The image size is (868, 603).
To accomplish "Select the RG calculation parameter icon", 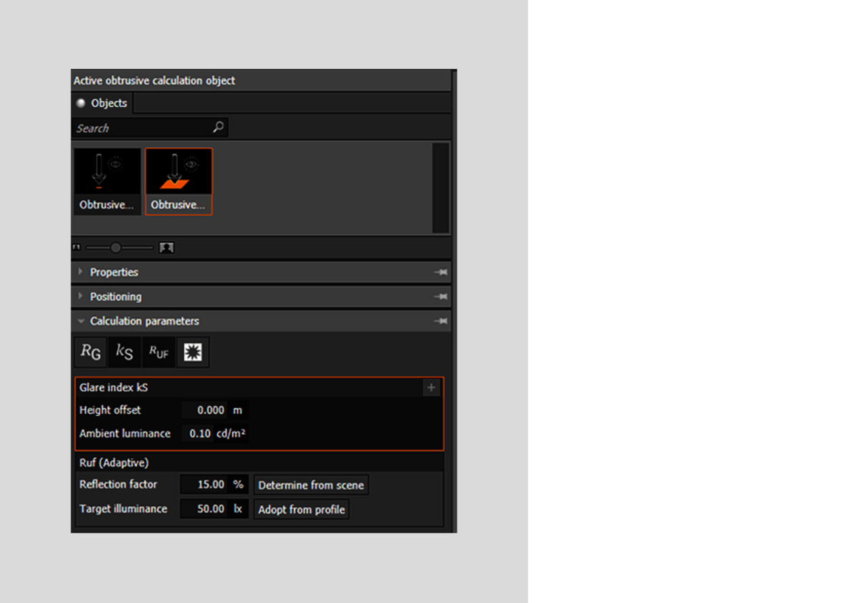I will (x=90, y=351).
